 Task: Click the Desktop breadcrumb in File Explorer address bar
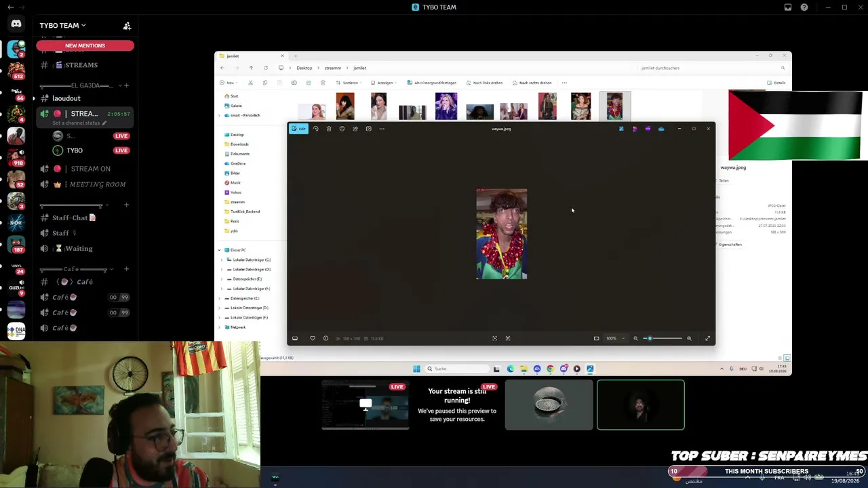coord(304,68)
